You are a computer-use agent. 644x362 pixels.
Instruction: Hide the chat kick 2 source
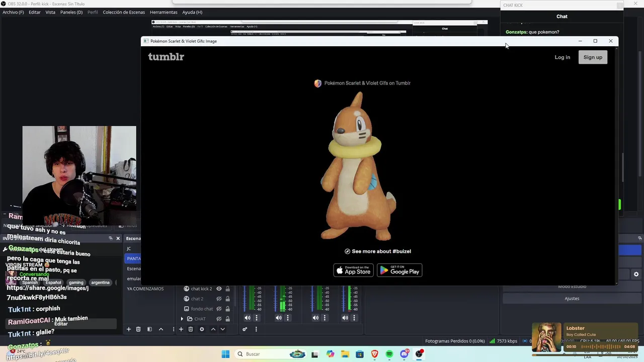(x=219, y=289)
